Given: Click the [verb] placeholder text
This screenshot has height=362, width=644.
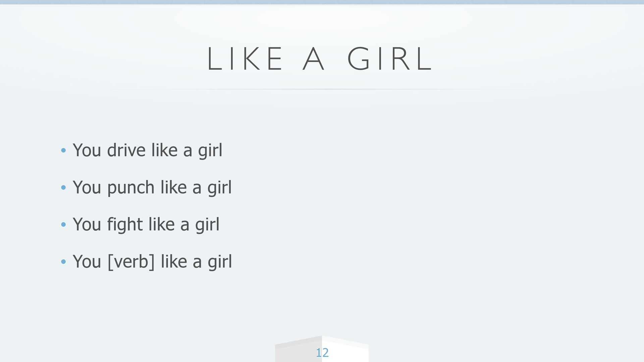Looking at the screenshot, I should pos(131,262).
